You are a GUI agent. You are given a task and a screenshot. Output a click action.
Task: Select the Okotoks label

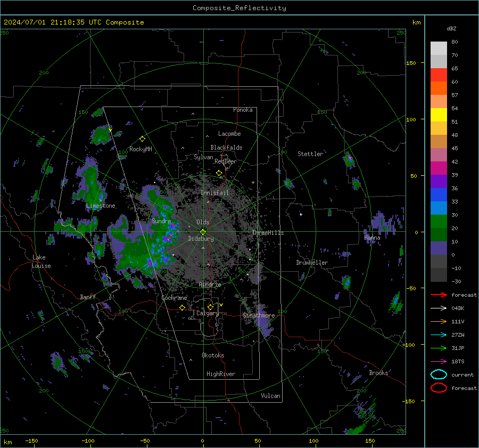(x=213, y=355)
